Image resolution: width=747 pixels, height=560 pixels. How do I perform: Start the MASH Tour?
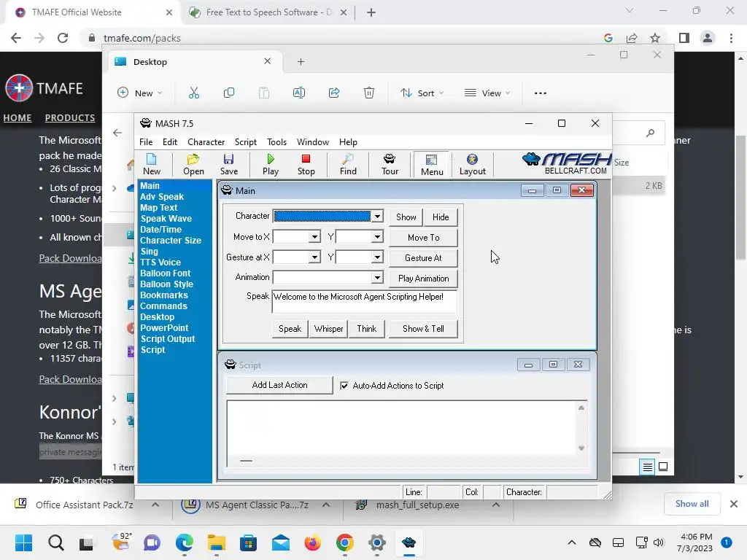(390, 164)
